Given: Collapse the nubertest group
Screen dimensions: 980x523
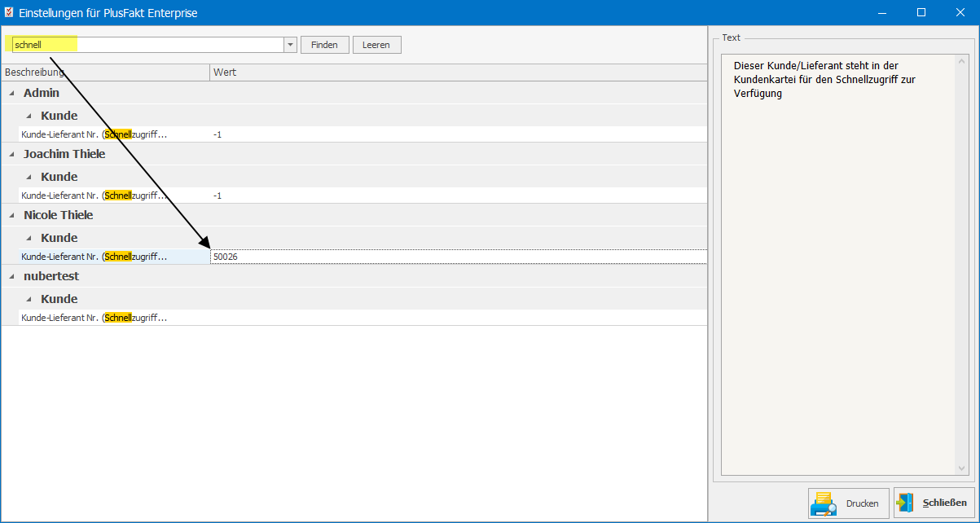Looking at the screenshot, I should click(12, 277).
